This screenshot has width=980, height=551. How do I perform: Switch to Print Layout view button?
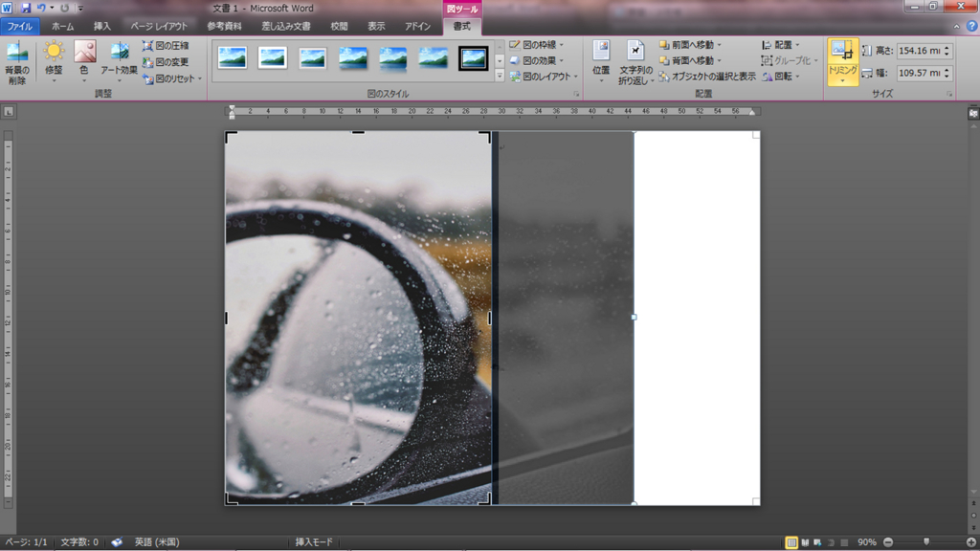[x=791, y=542]
